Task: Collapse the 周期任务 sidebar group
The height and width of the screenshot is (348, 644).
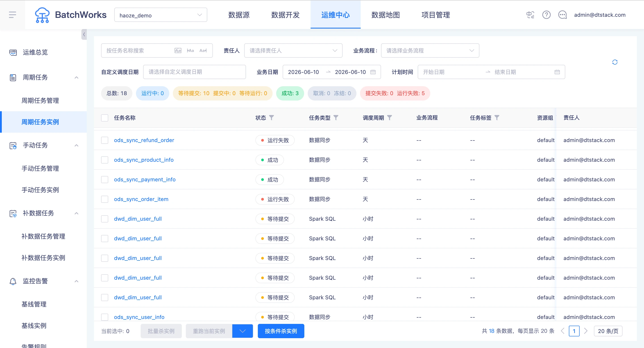Action: (x=76, y=78)
